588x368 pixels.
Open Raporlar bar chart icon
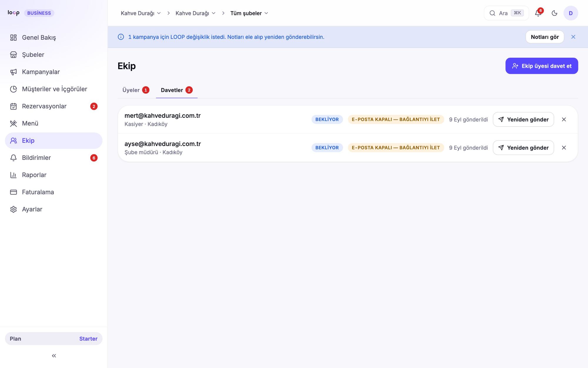[14, 175]
